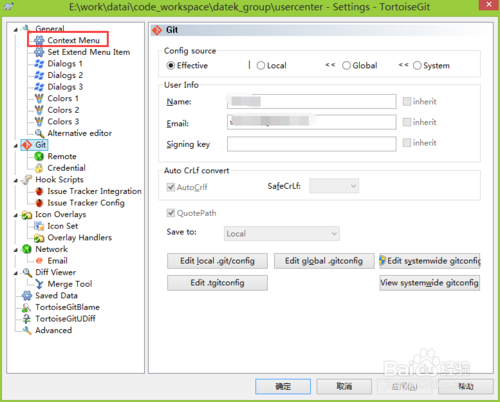
Task: Click the Context Menu gear icon
Action: [39, 40]
